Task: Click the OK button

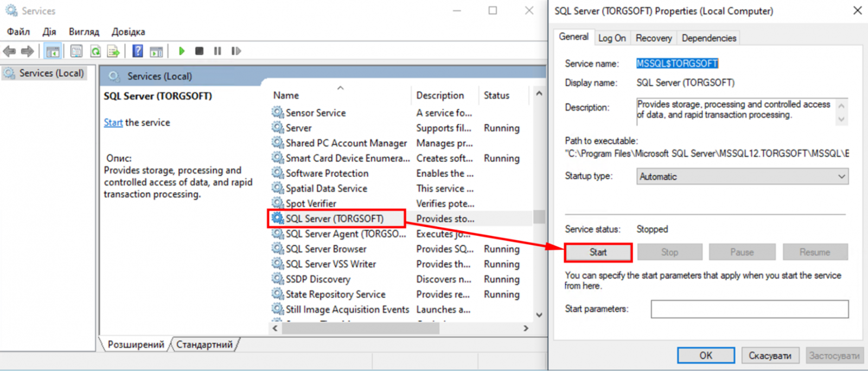Action: [x=706, y=356]
